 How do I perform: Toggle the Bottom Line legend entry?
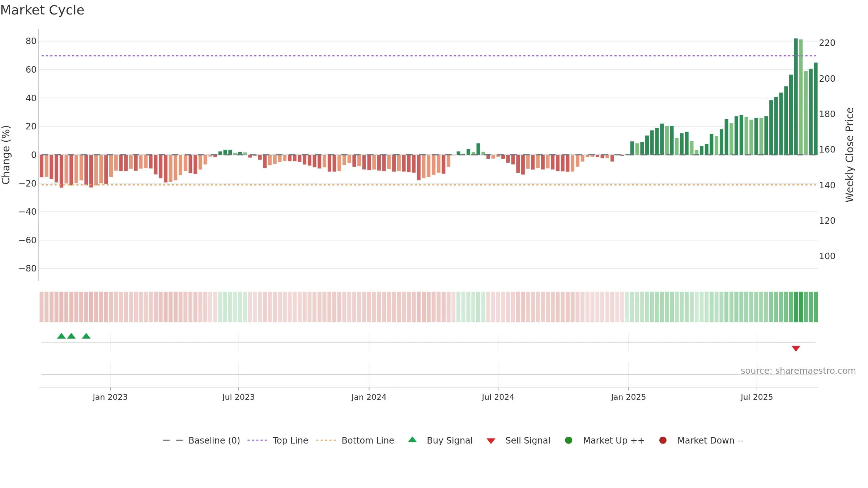click(355, 440)
